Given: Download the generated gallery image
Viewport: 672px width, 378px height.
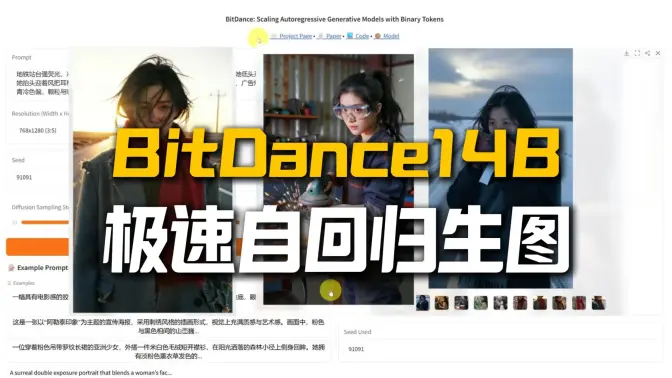Looking at the screenshot, I should coord(627,53).
